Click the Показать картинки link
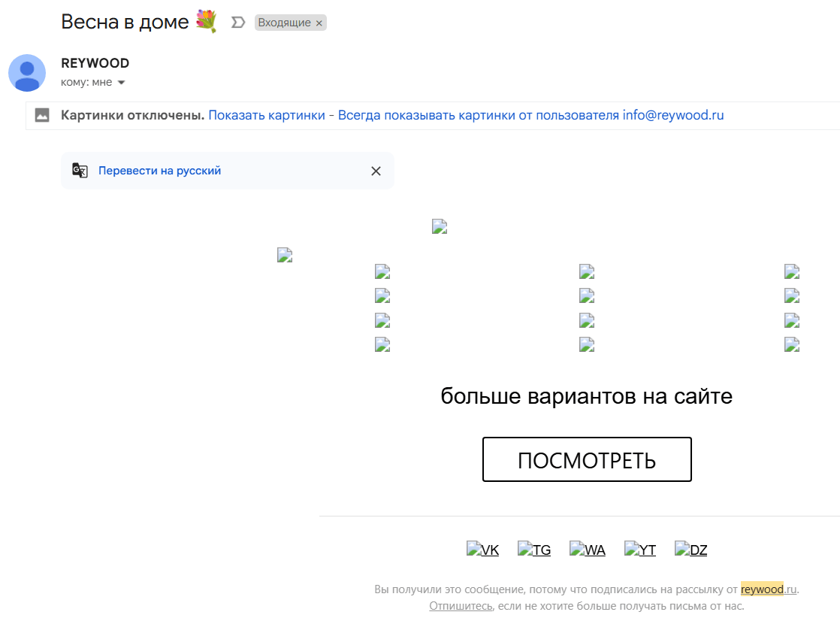The height and width of the screenshot is (624, 840). 267,115
